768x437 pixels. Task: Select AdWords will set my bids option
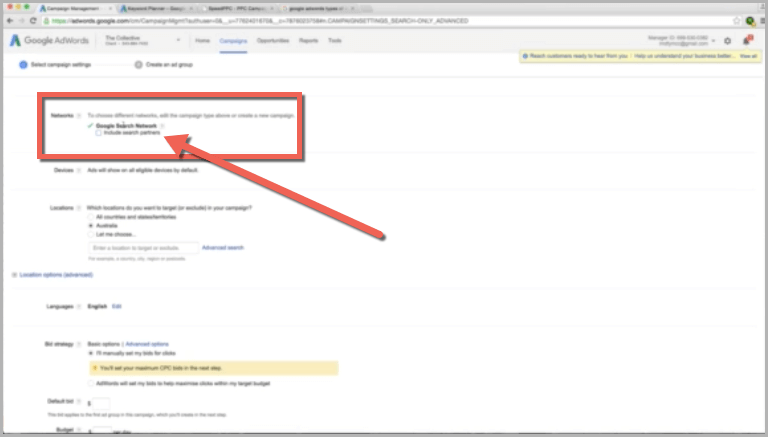click(91, 384)
